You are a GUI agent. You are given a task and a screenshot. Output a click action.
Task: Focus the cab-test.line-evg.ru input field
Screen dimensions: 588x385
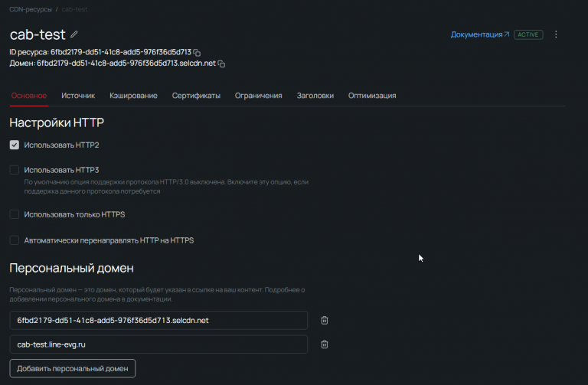pos(158,344)
